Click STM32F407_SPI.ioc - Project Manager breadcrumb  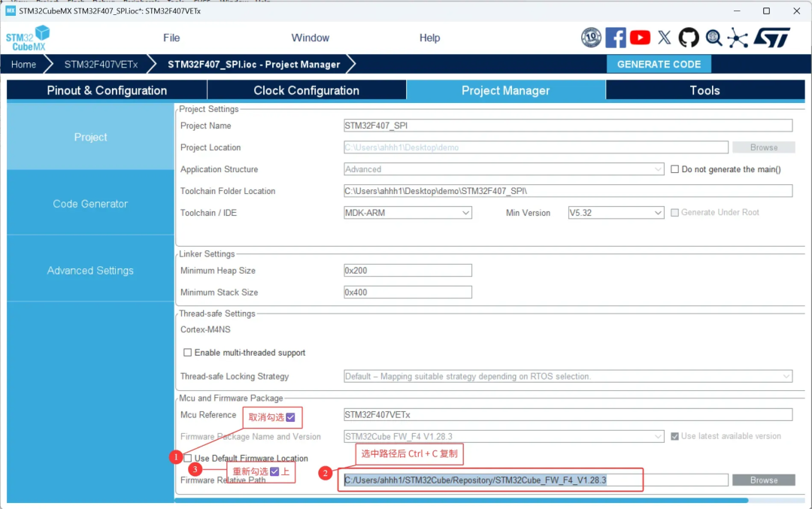[254, 64]
